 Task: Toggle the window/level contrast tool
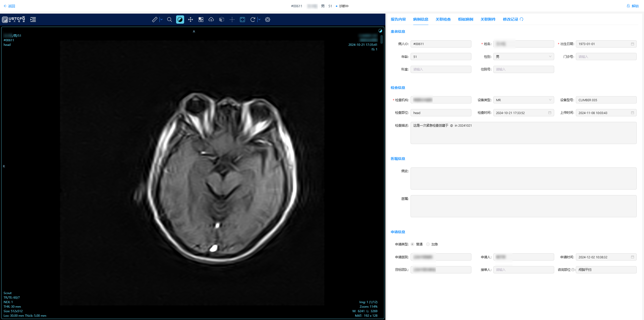[x=180, y=19]
